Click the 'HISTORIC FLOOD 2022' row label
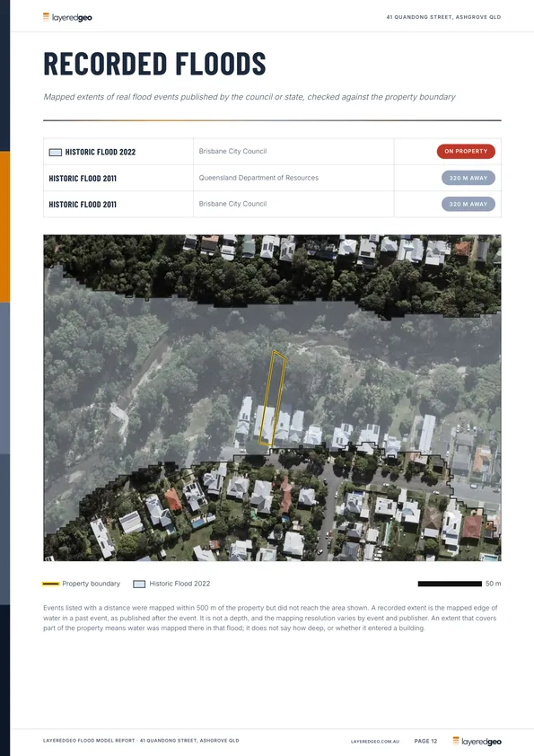This screenshot has height=756, width=534. click(x=101, y=153)
